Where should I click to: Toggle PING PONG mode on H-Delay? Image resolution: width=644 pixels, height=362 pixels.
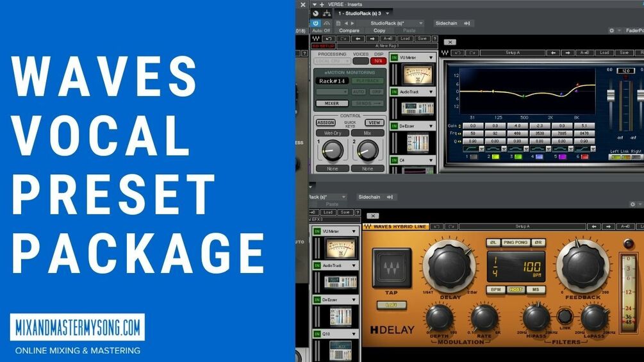click(x=515, y=243)
